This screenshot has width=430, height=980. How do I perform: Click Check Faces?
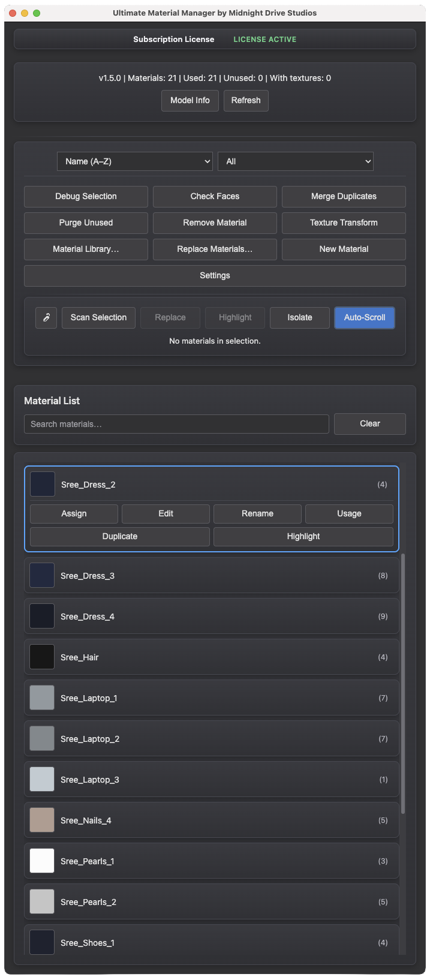tap(214, 196)
